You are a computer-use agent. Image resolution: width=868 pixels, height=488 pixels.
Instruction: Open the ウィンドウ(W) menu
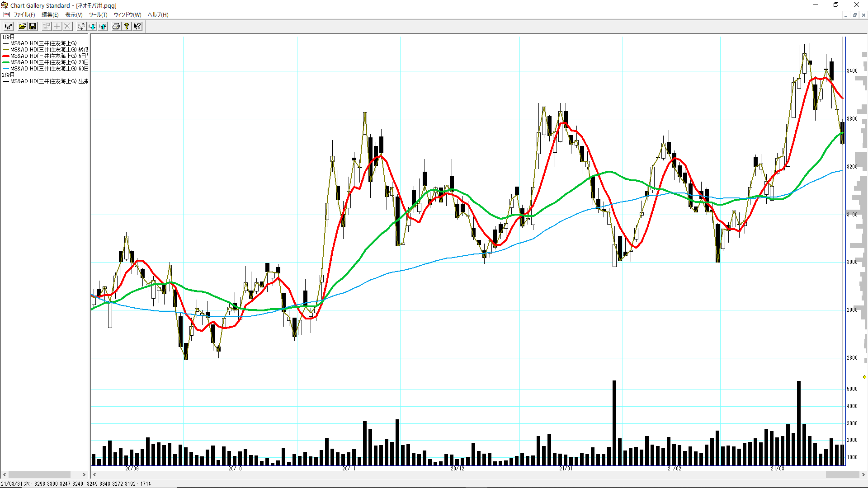click(x=127, y=14)
